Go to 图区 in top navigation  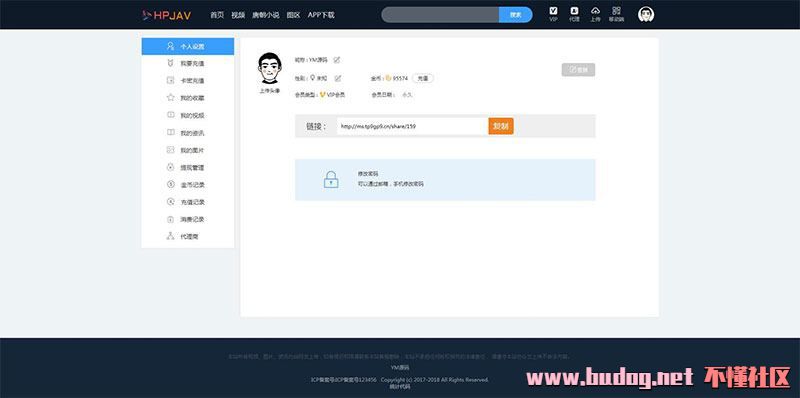click(x=293, y=15)
